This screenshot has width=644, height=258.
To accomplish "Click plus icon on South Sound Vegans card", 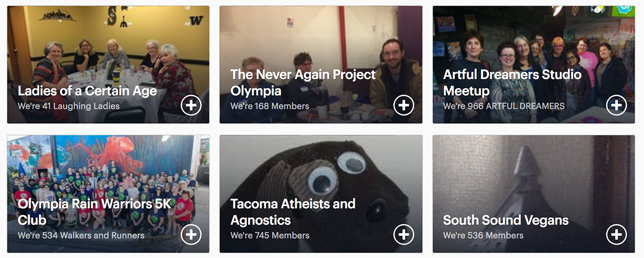I will 616,234.
